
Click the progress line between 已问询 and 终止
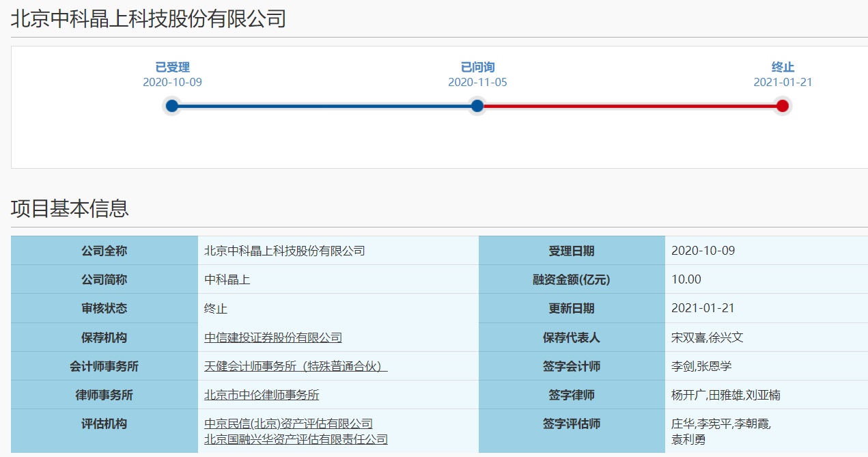pos(628,106)
